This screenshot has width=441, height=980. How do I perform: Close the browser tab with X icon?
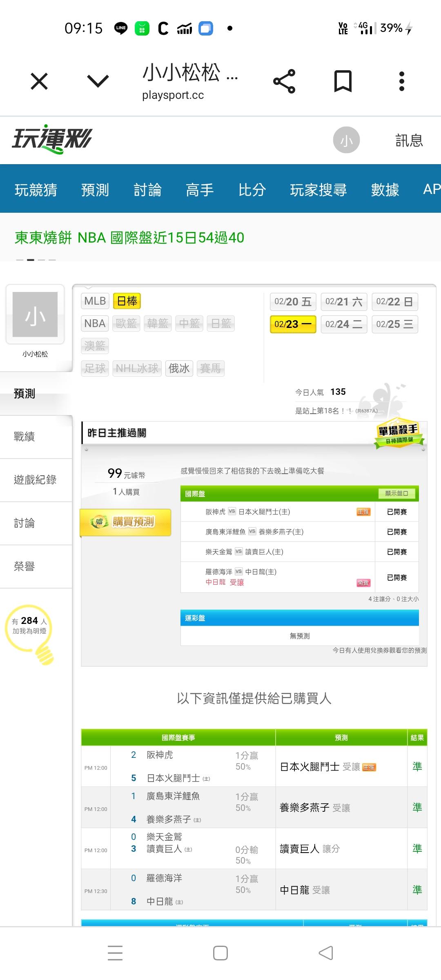39,81
